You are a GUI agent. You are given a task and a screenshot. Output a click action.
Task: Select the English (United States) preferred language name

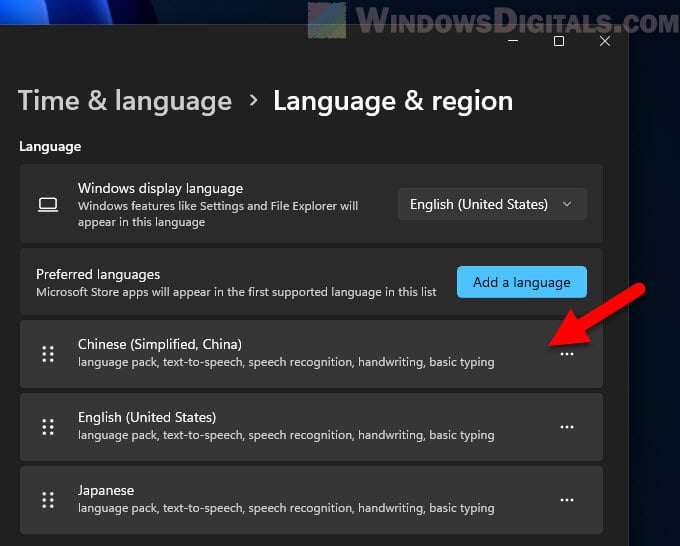point(147,417)
